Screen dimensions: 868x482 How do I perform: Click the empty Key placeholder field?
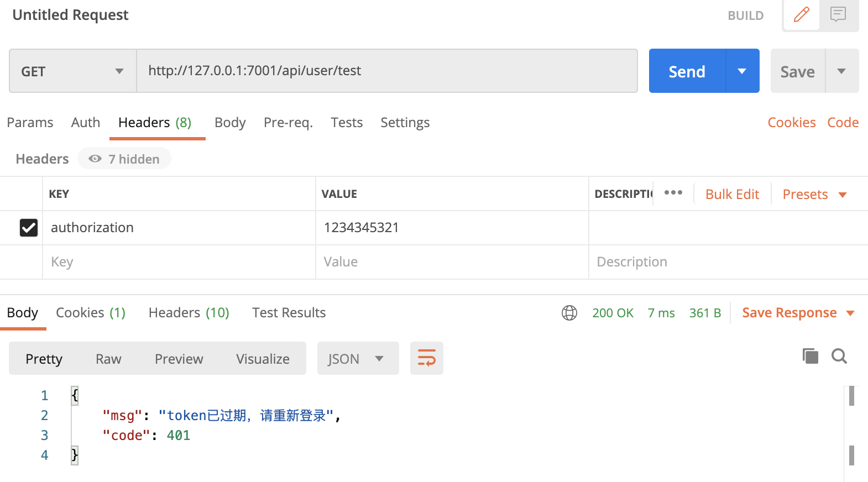(x=179, y=262)
